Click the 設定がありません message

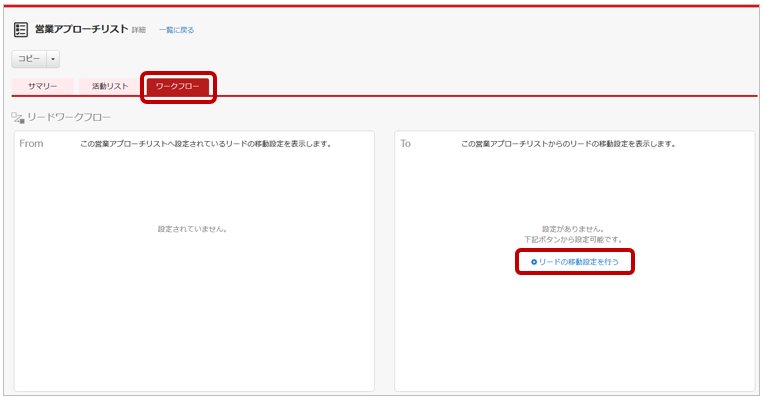573,229
